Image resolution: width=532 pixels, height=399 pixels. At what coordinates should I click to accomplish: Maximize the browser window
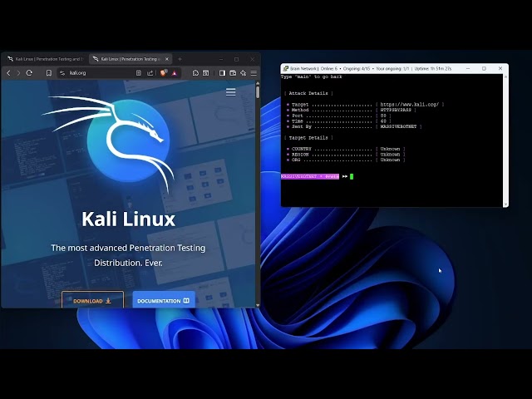click(236, 59)
